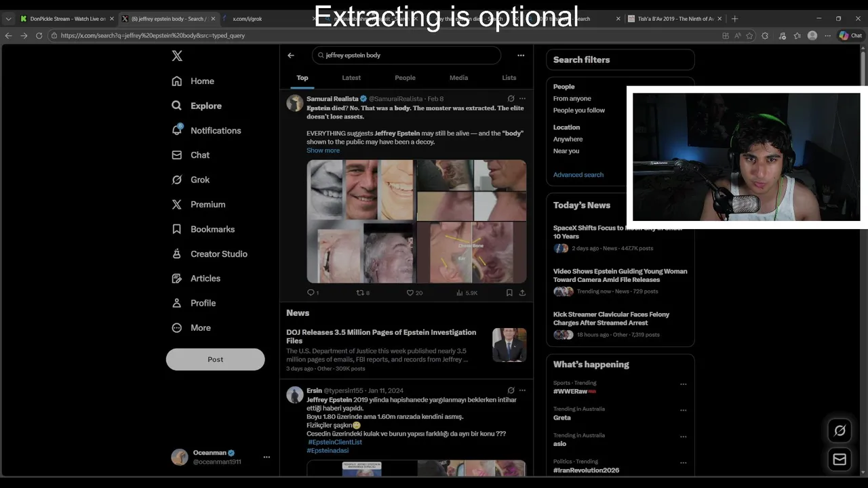The height and width of the screenshot is (488, 868).
Task: Switch to DonPickle Stream browser tab
Action: coord(67,19)
